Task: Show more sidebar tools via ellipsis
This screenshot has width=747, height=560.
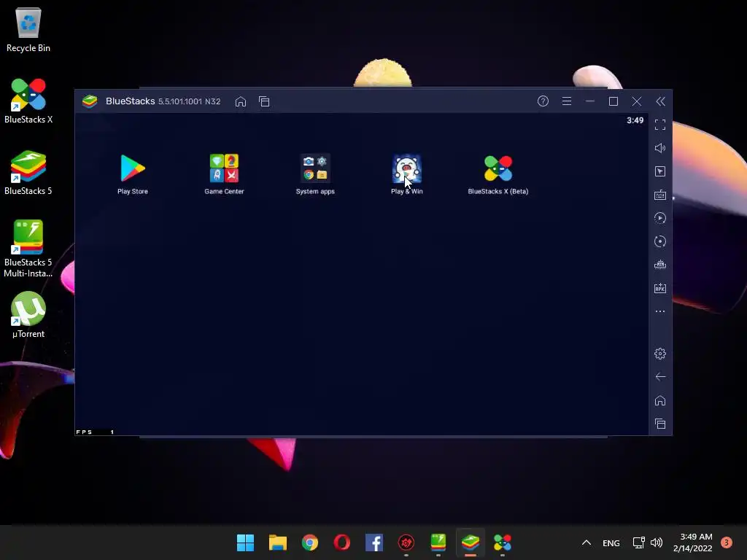Action: [x=659, y=311]
